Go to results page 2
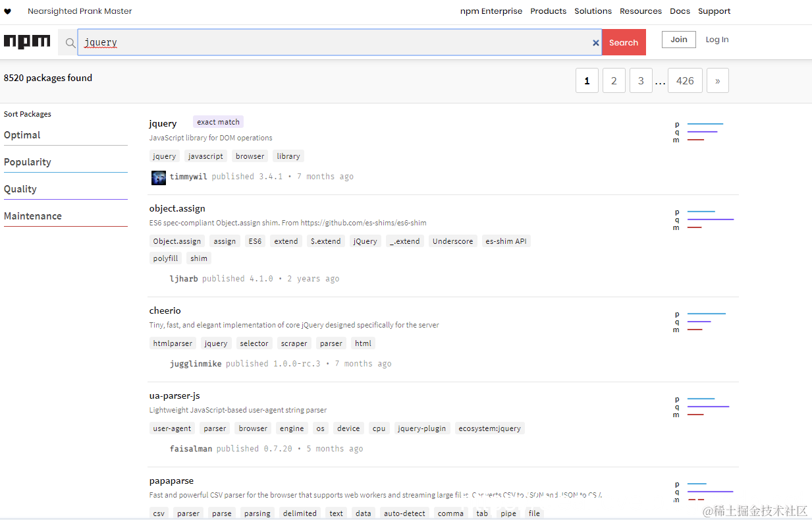The width and height of the screenshot is (812, 522). tap(614, 80)
